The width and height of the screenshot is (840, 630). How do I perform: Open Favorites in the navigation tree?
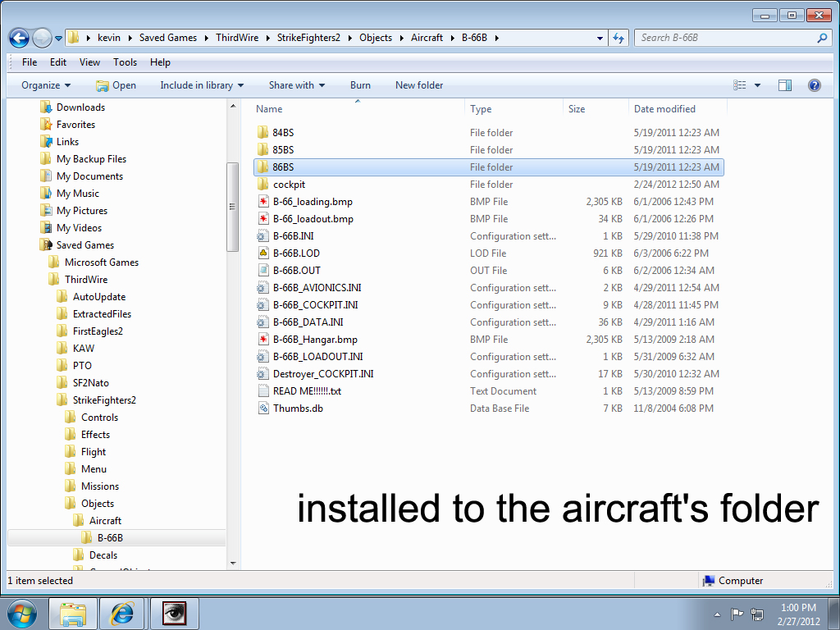pos(75,125)
